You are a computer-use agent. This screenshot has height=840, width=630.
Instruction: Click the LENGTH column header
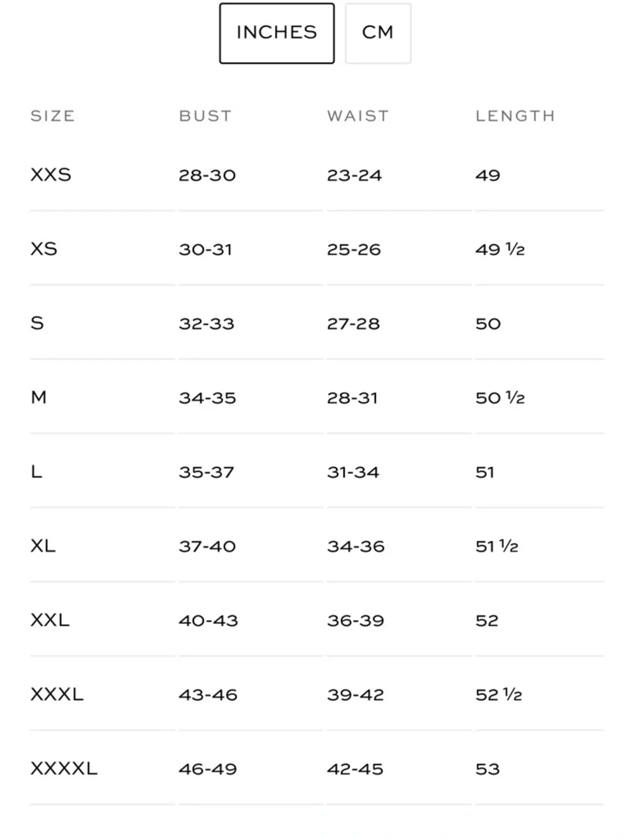click(515, 116)
